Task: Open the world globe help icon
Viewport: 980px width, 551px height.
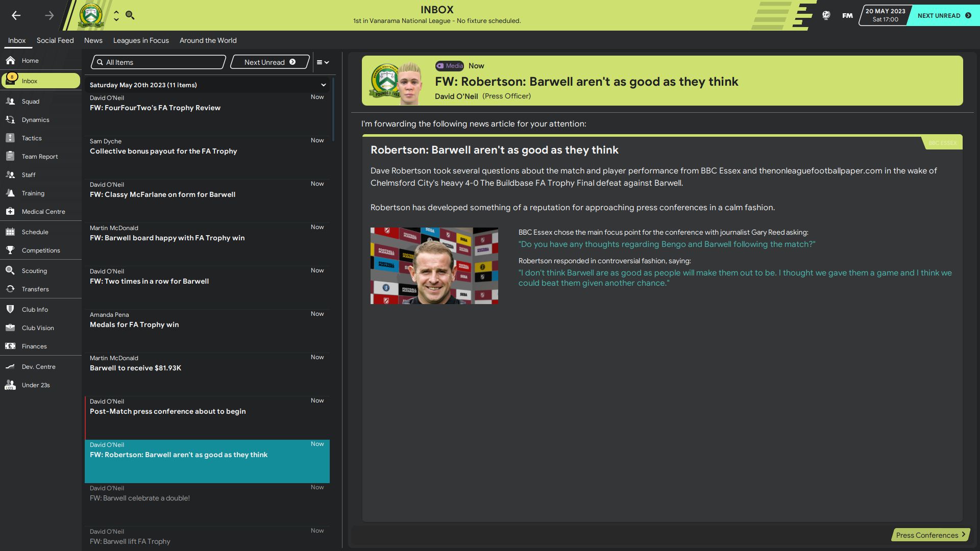Action: click(x=826, y=15)
